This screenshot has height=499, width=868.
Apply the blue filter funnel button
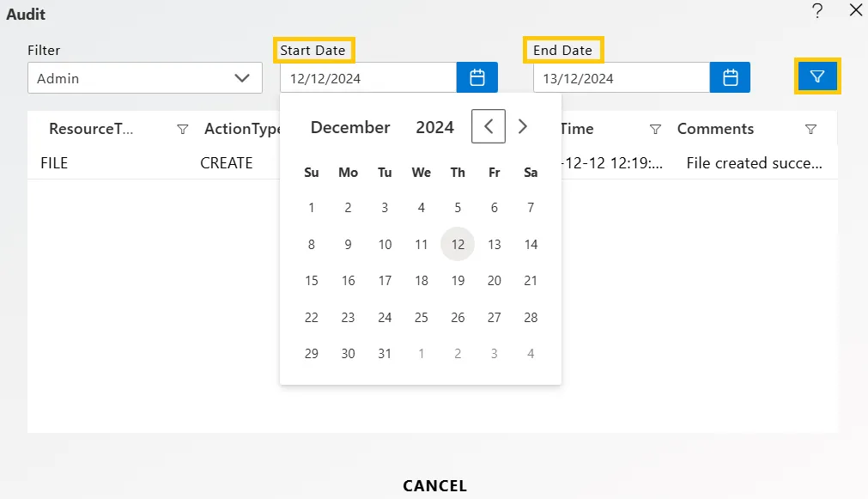click(817, 76)
